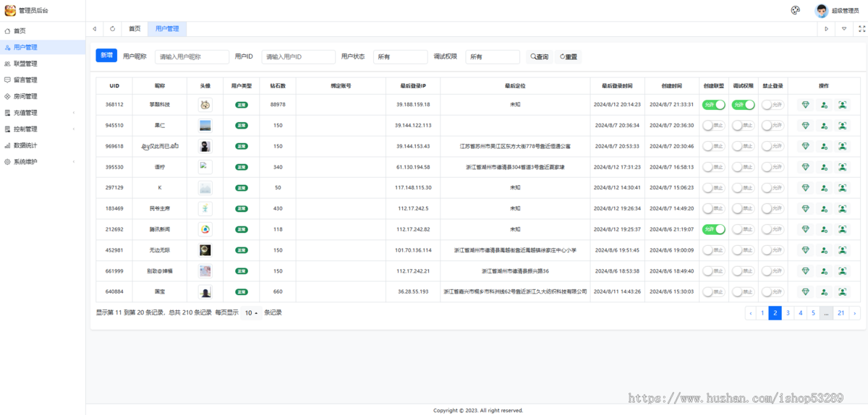Toggle 禁止登录 switch for UID 368112
868x415 pixels.
click(x=773, y=105)
